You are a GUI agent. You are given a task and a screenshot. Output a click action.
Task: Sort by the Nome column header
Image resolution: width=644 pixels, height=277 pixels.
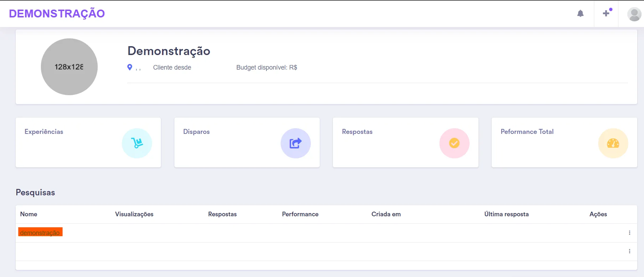[x=29, y=214]
